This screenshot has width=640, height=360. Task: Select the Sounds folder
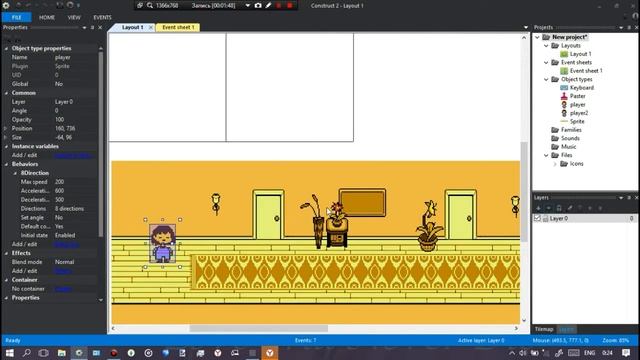[x=570, y=138]
